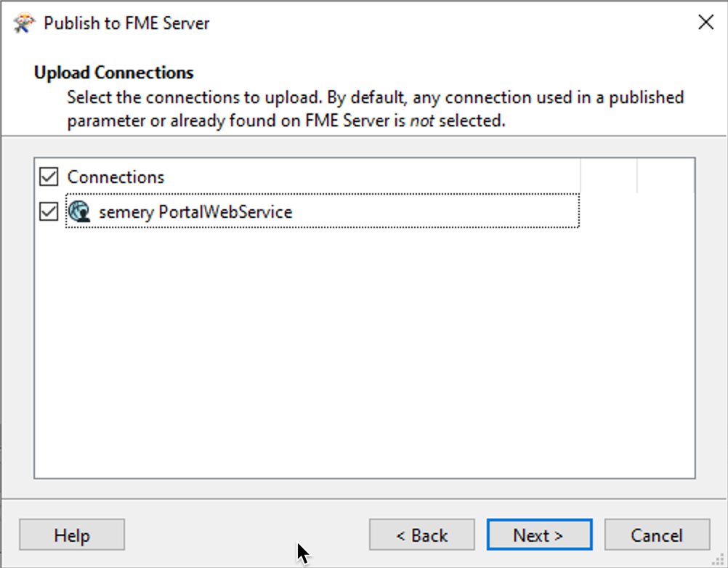Image resolution: width=728 pixels, height=568 pixels.
Task: Click the resize grip at the dialog corner
Action: click(x=718, y=558)
